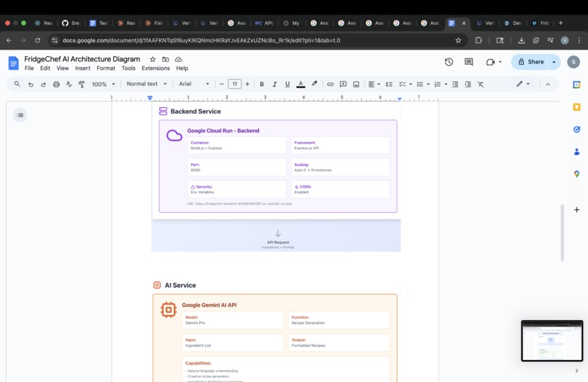Get add-ons with the plus icon

[577, 209]
